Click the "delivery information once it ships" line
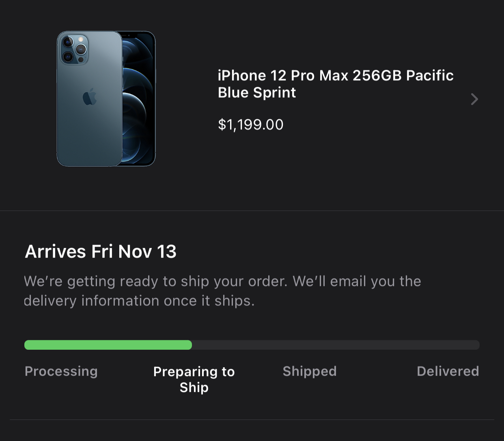 pos(139,301)
